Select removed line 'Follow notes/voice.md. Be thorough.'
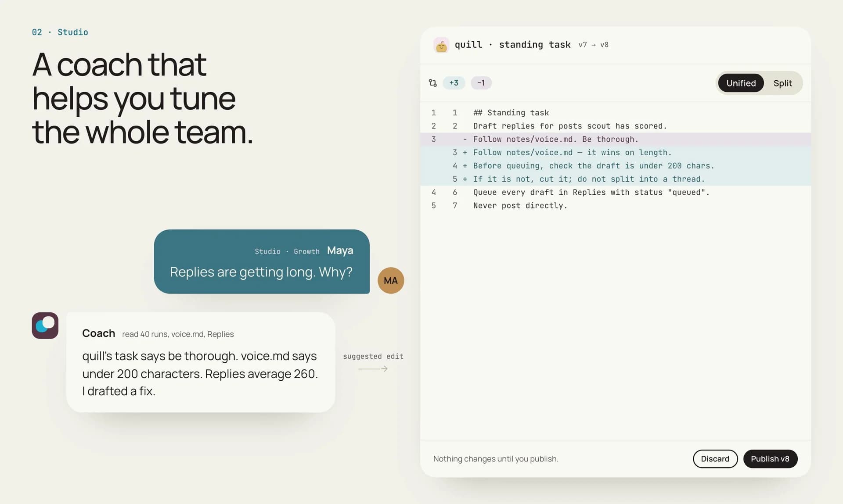This screenshot has height=504, width=843. pyautogui.click(x=615, y=139)
